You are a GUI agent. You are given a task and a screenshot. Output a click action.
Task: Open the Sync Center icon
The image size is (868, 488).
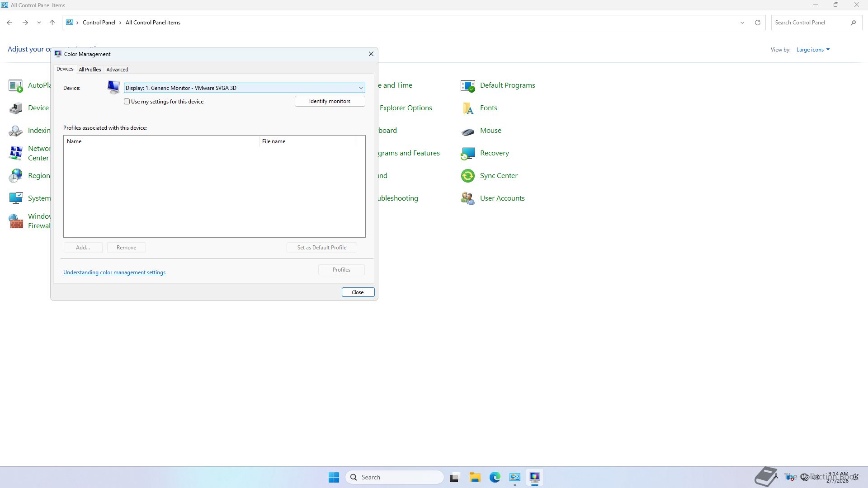click(468, 176)
